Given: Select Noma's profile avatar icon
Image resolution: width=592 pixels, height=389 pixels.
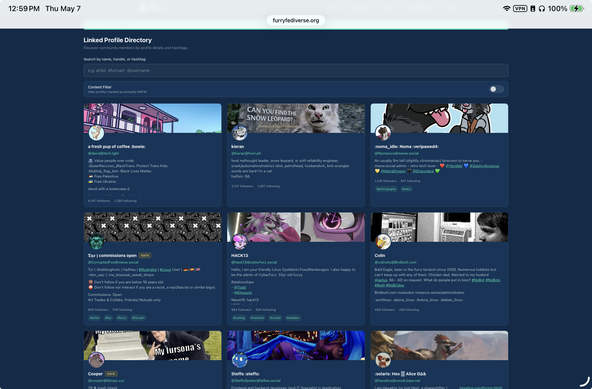Looking at the screenshot, I should tap(383, 133).
